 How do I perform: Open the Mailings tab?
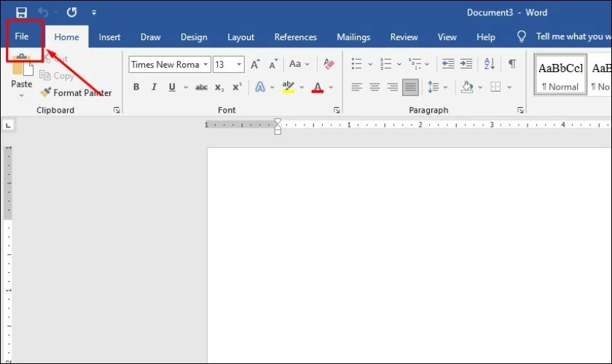(353, 37)
